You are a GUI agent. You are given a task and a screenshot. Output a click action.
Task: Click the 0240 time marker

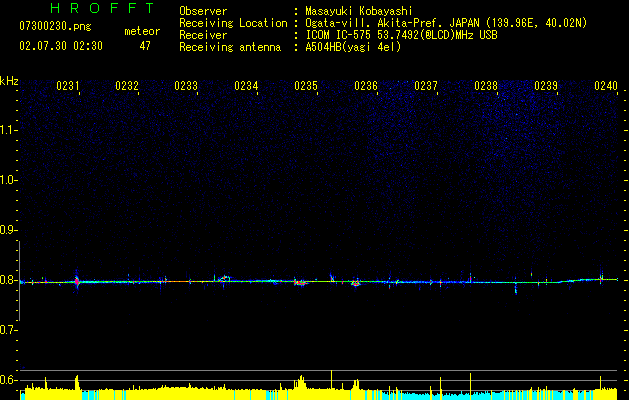coord(606,86)
